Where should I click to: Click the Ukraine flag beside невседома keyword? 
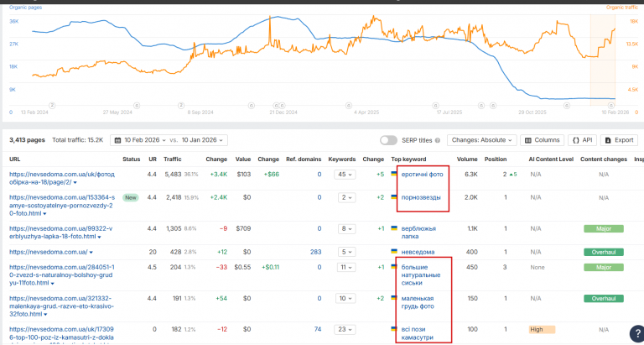[394, 252]
